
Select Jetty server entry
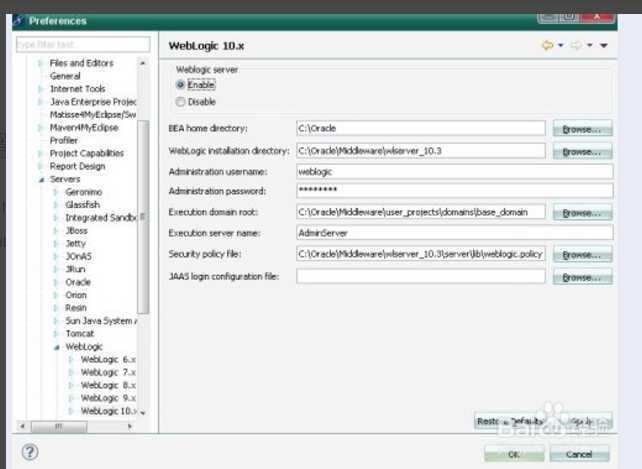(75, 243)
